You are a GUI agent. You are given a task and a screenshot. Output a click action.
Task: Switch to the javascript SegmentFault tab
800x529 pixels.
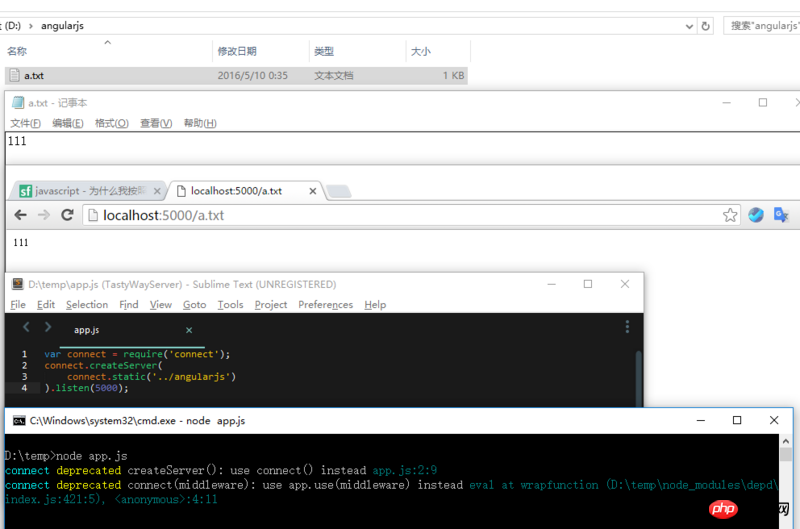(88, 191)
